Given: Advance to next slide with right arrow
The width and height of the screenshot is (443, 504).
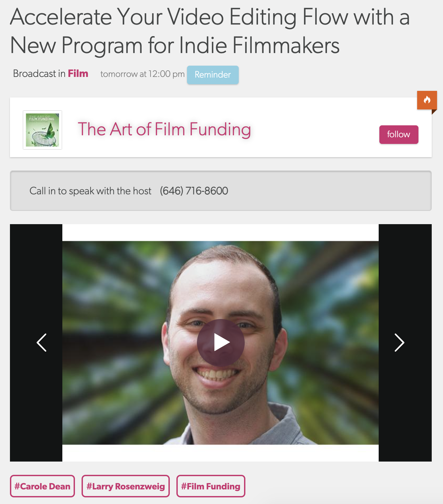Looking at the screenshot, I should click(x=400, y=343).
